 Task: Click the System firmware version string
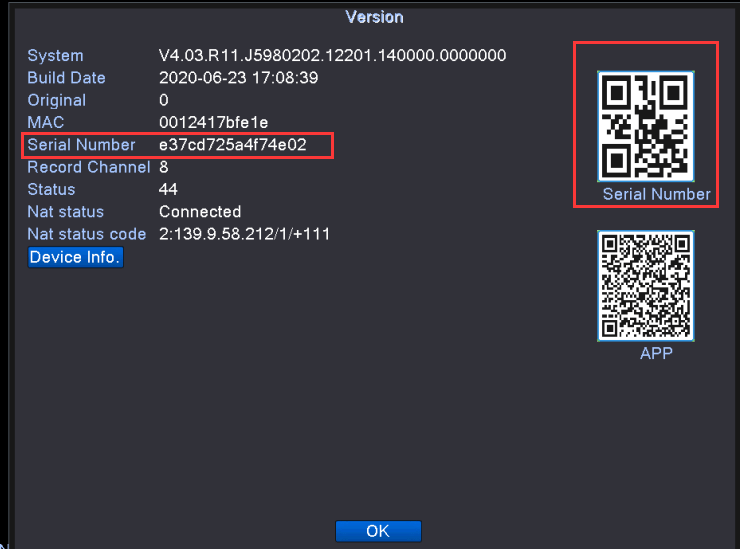tap(332, 55)
